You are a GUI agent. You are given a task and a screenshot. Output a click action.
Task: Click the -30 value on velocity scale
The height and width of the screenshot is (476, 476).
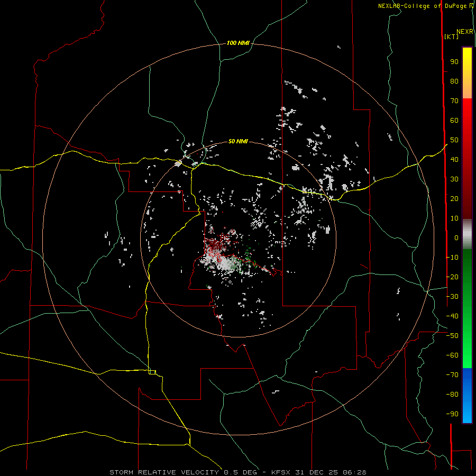[452, 297]
